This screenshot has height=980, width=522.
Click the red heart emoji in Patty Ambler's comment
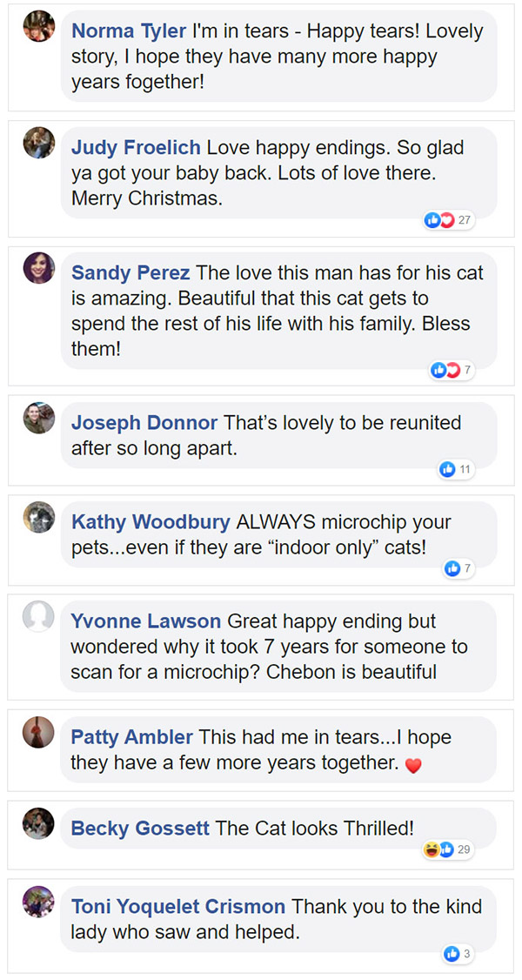414,767
